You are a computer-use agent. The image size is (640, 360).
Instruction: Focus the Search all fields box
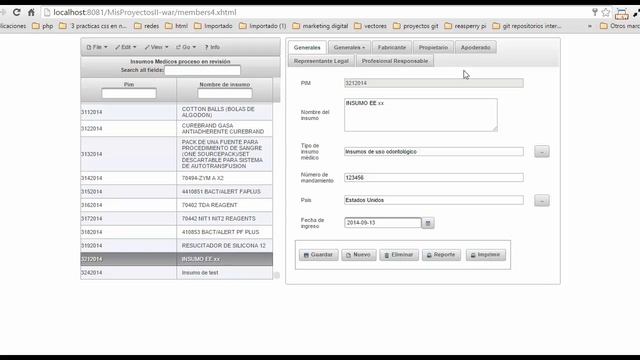(202, 70)
